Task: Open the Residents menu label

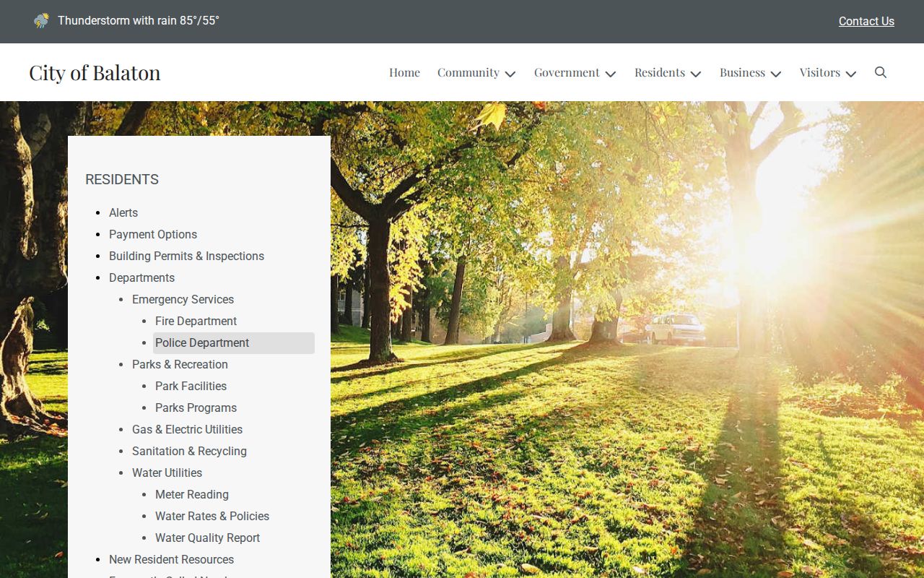Action: (660, 72)
